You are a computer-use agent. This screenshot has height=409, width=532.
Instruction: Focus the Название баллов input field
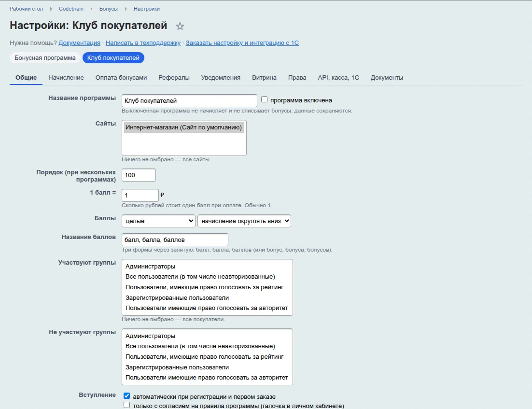[175, 240]
